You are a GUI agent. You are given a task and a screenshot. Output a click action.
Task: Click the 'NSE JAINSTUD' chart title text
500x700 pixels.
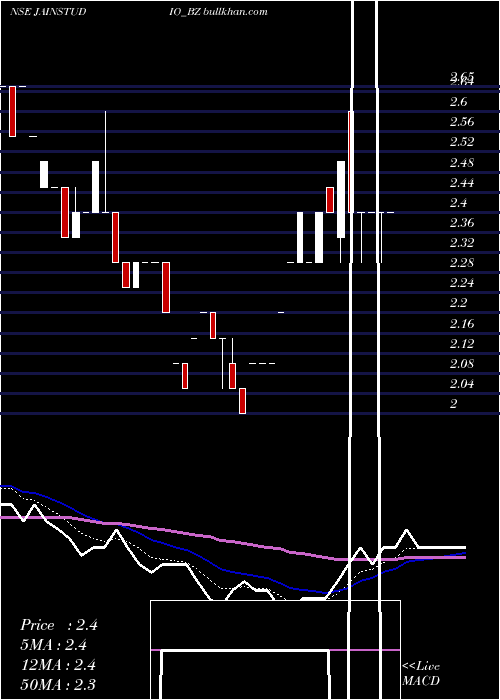(x=48, y=12)
